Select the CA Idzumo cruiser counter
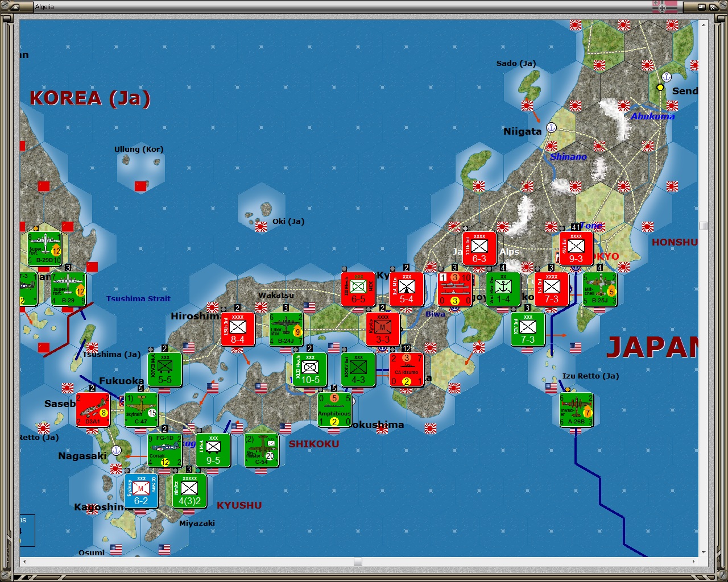This screenshot has width=728, height=582. pyautogui.click(x=407, y=369)
